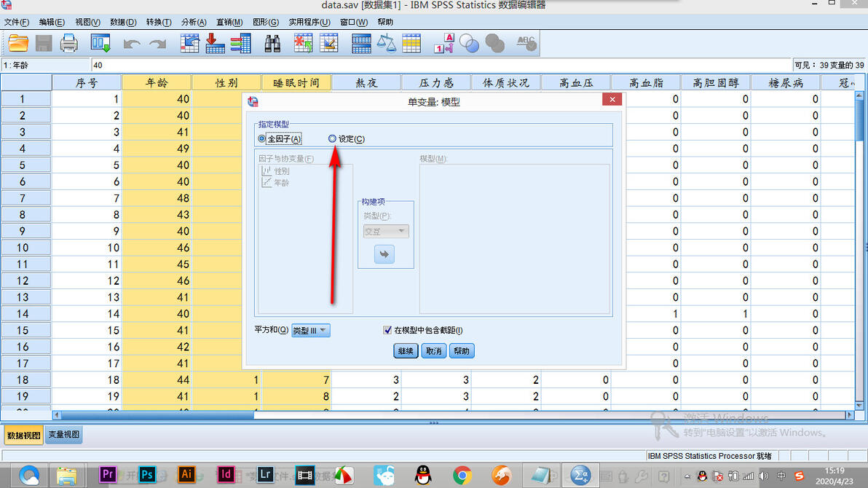Open the Recall recent dialogs icon
Screen dimensions: 868x488
100,43
